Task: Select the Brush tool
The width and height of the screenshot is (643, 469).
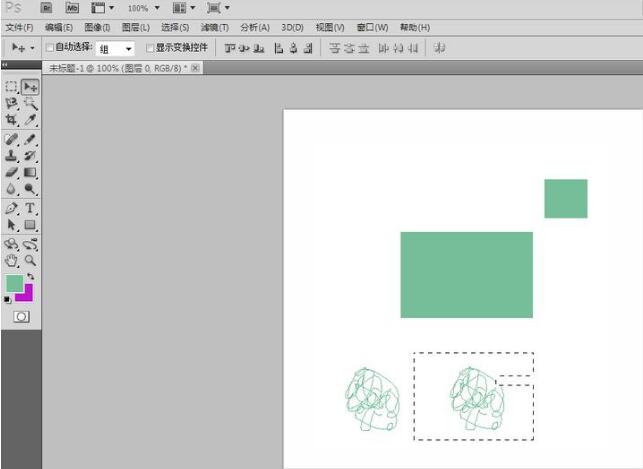Action: tap(31, 139)
